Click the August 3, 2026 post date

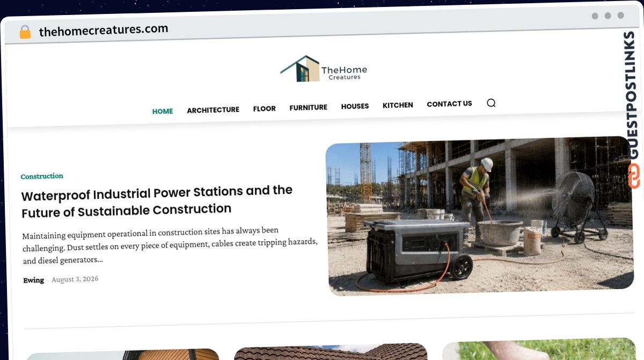tap(75, 279)
